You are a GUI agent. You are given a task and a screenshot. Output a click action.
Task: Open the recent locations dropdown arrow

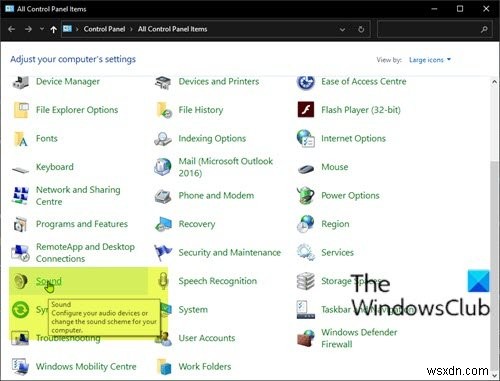[x=42, y=29]
